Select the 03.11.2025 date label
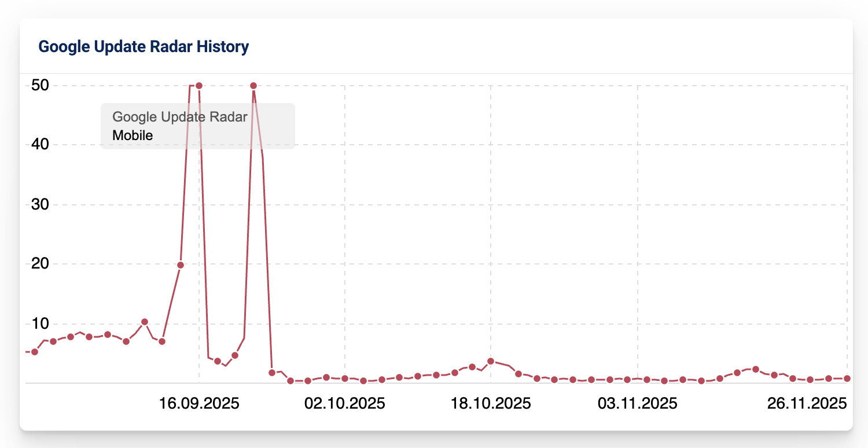This screenshot has width=868, height=448. coord(637,403)
